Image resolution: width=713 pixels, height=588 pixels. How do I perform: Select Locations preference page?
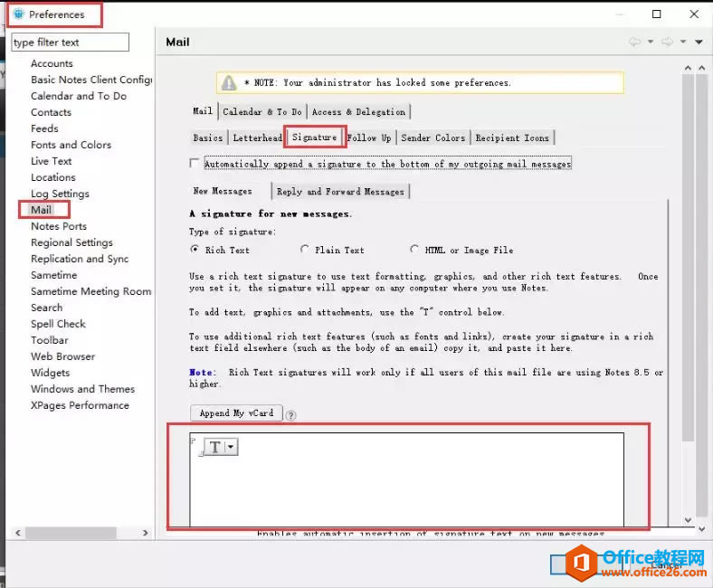[x=53, y=177]
